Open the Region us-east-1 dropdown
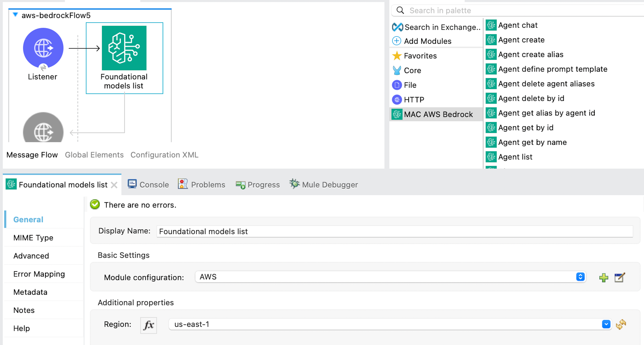 [390, 324]
